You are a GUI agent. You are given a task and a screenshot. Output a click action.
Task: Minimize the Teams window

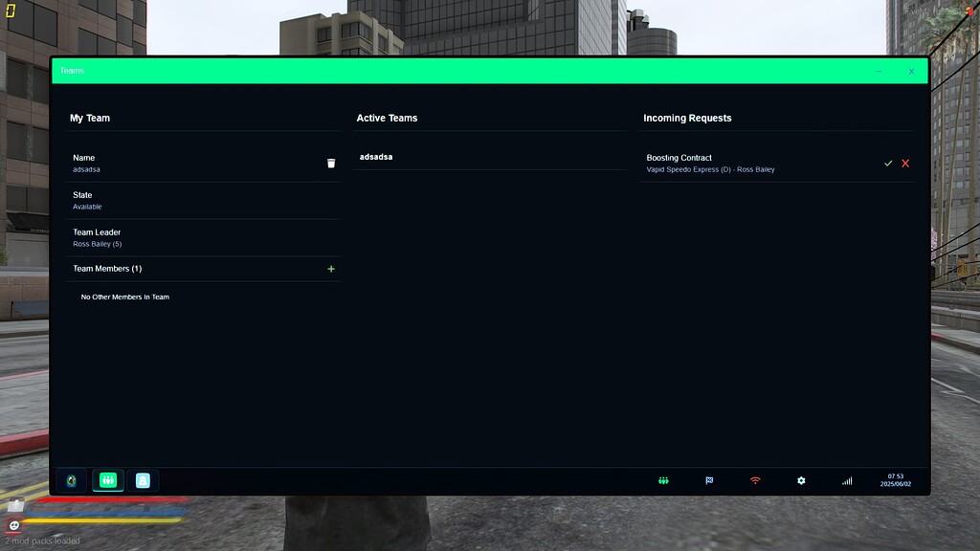tap(880, 71)
